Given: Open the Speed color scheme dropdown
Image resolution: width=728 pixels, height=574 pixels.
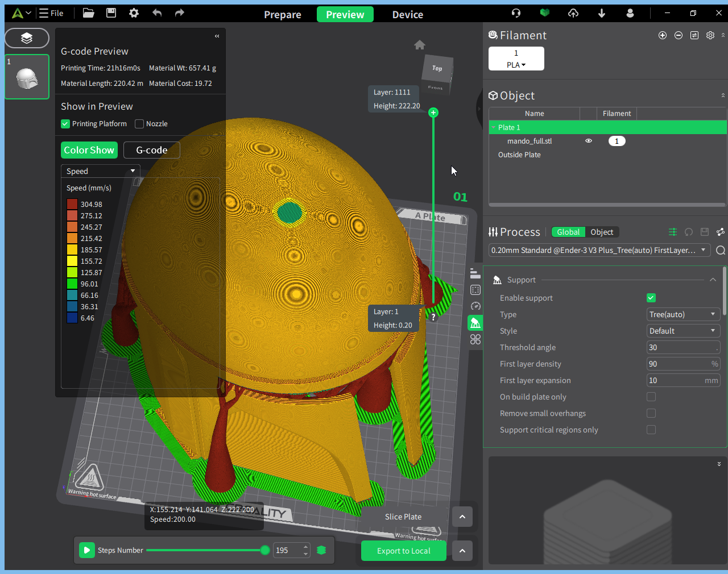Looking at the screenshot, I should pyautogui.click(x=101, y=171).
